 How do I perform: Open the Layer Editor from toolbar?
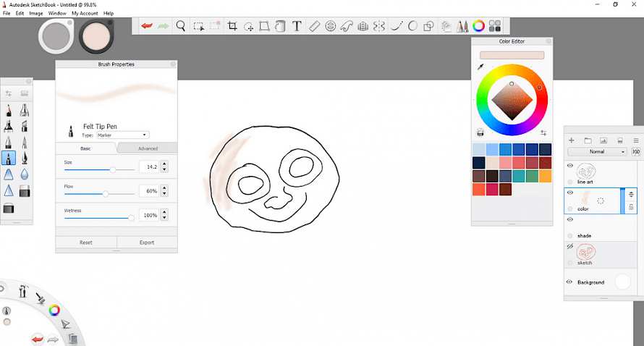[446, 26]
